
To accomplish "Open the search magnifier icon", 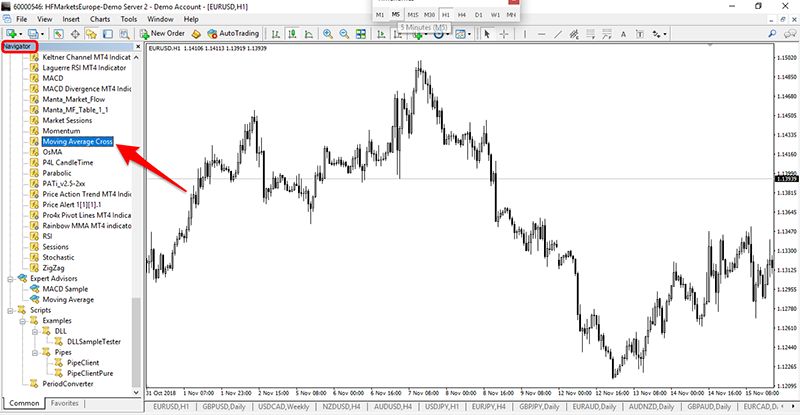I will coord(772,34).
